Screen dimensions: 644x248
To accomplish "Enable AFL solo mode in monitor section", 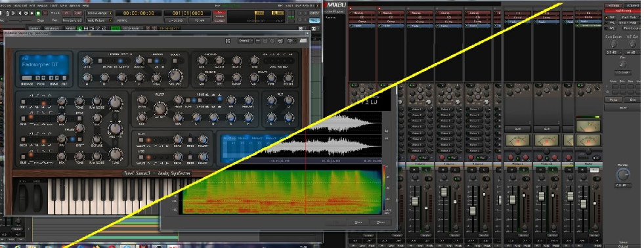I will tap(610, 28).
